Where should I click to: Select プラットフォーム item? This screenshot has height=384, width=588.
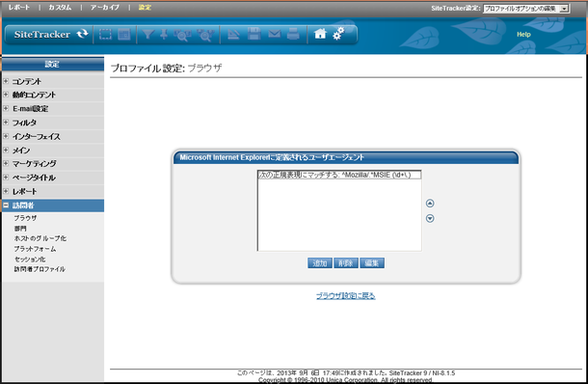point(35,249)
